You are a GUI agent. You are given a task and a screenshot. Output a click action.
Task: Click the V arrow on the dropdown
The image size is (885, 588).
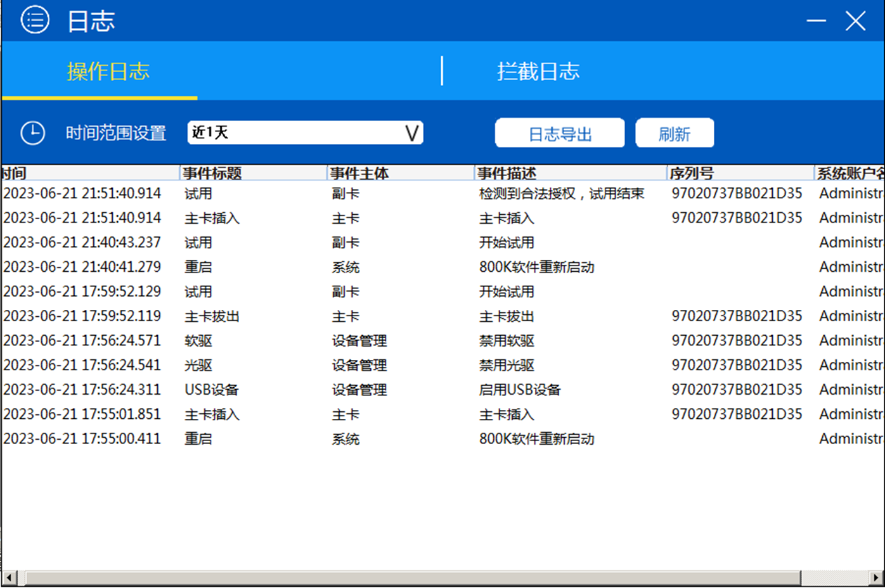coord(411,132)
